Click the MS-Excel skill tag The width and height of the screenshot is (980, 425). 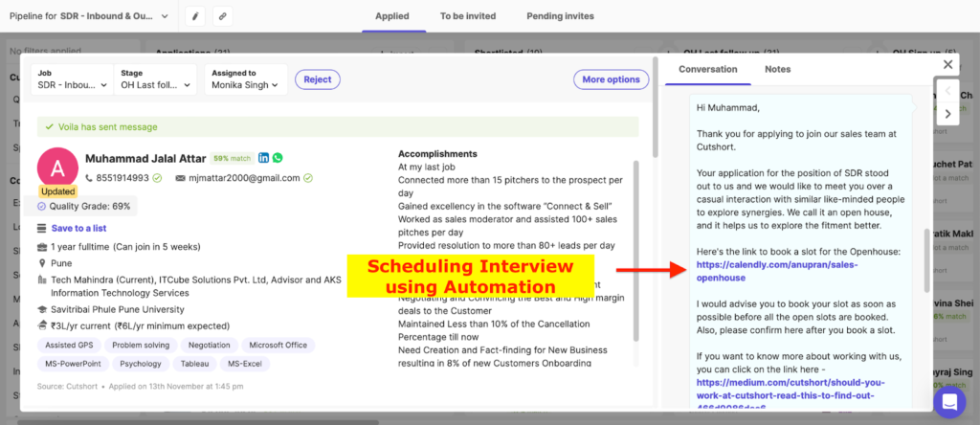coord(245,363)
